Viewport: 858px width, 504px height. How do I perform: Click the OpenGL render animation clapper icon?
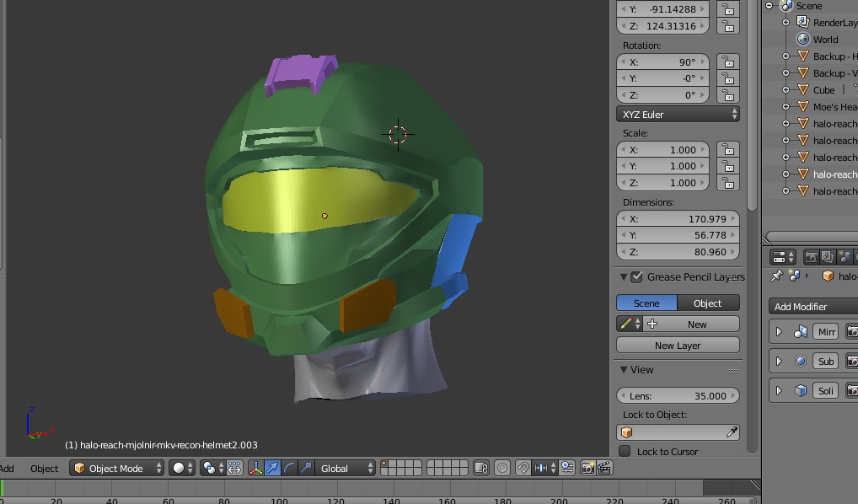tap(604, 469)
